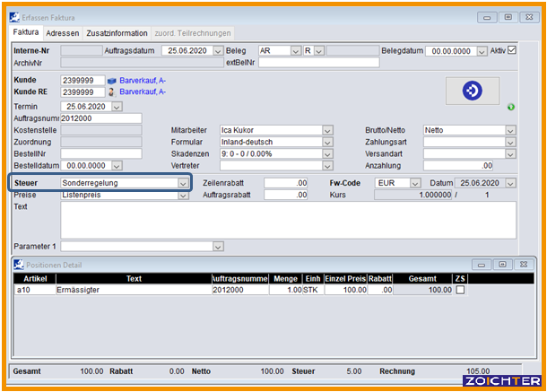This screenshot has width=547, height=392.
Task: Click the blue arrow button at top right
Action: pyautogui.click(x=472, y=91)
